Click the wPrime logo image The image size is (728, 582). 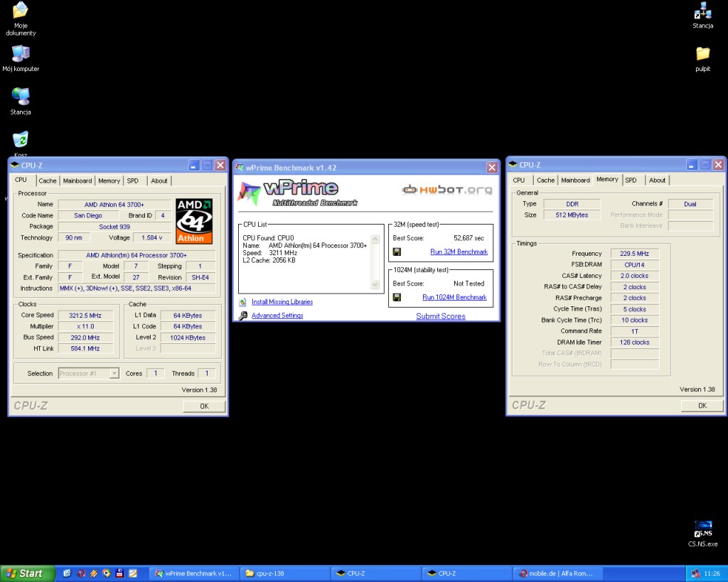(297, 193)
